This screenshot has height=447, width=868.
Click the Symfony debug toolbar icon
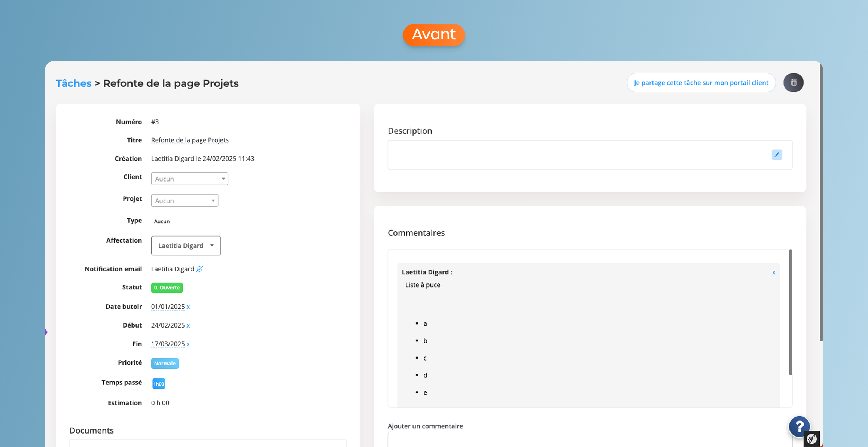(x=811, y=439)
